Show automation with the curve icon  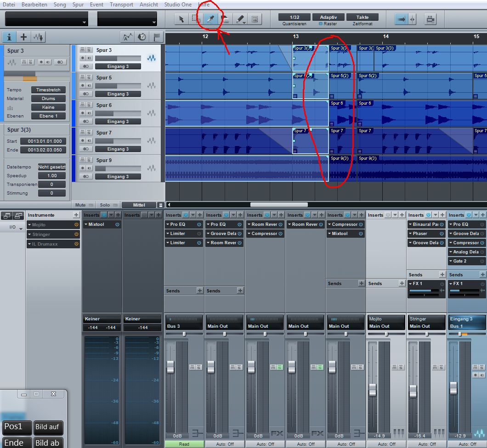coord(127,37)
